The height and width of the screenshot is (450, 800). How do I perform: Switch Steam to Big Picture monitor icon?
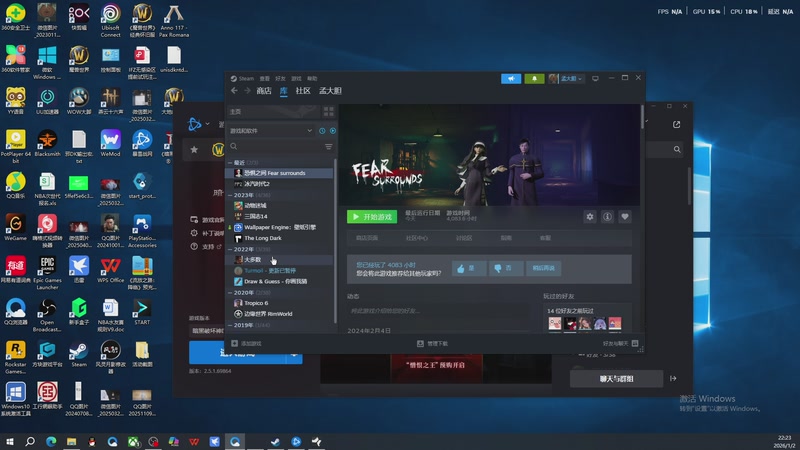(595, 79)
